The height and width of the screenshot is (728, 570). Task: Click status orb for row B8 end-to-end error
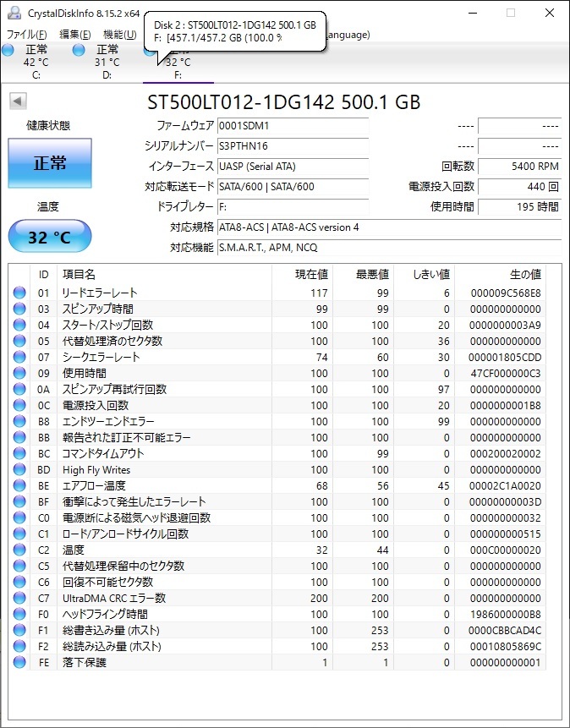coord(19,421)
